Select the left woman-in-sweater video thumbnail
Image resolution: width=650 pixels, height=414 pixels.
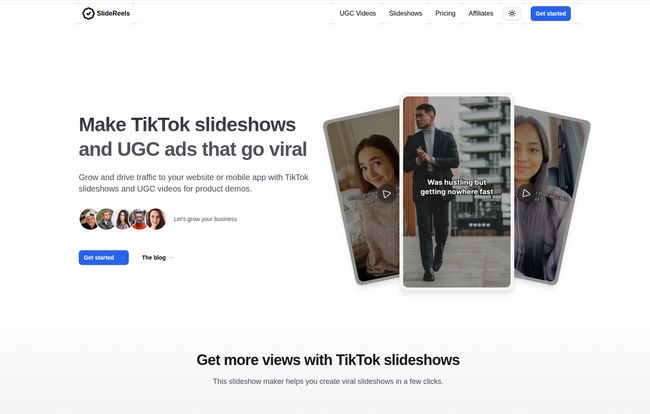364,195
